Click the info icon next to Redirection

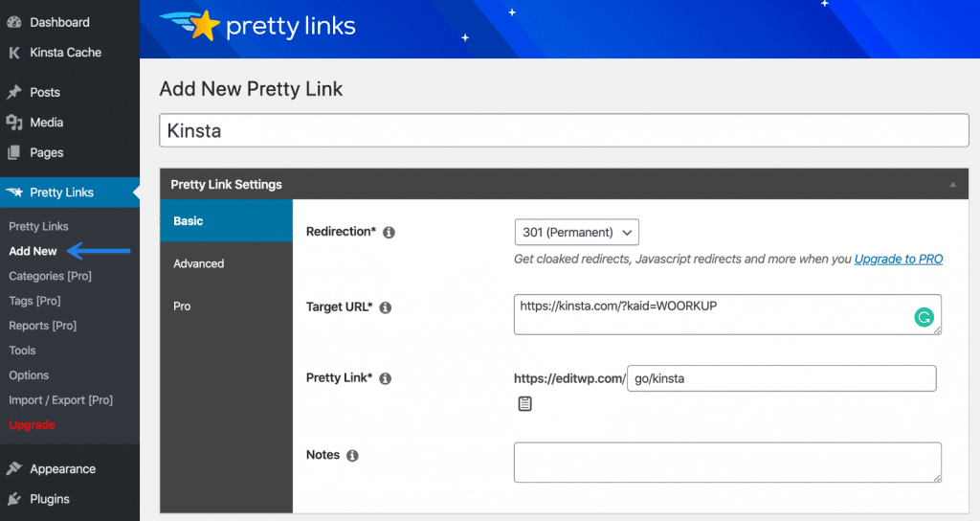tap(389, 232)
